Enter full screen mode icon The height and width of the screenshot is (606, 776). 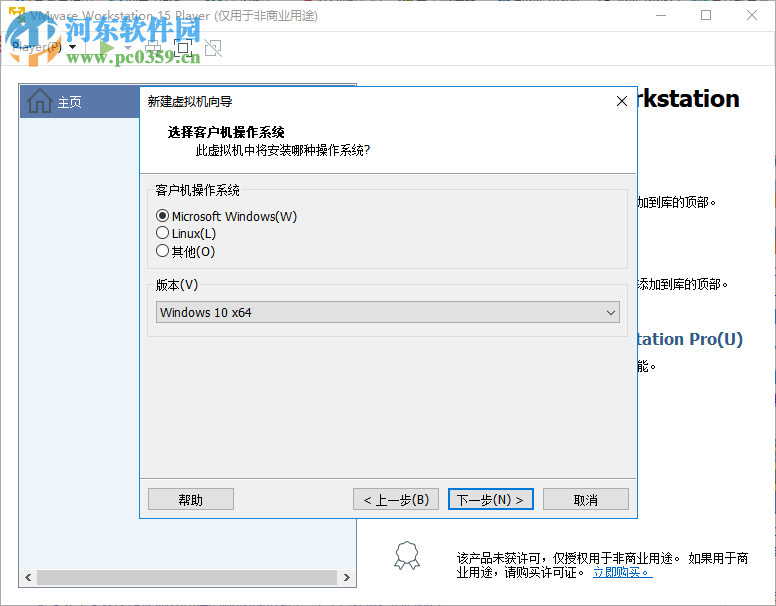click(x=183, y=48)
